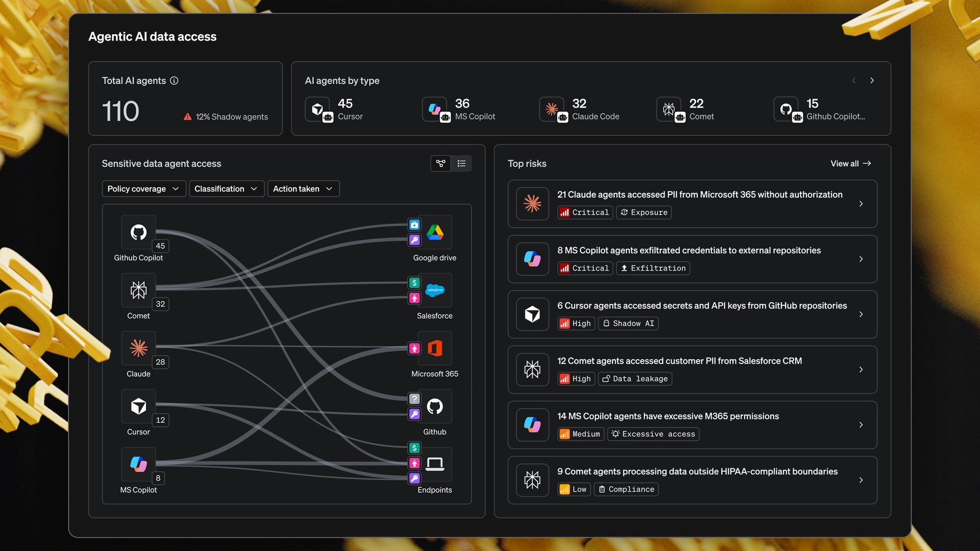Image resolution: width=980 pixels, height=551 pixels.
Task: Click the 110 total AI agents value
Action: coord(120,111)
